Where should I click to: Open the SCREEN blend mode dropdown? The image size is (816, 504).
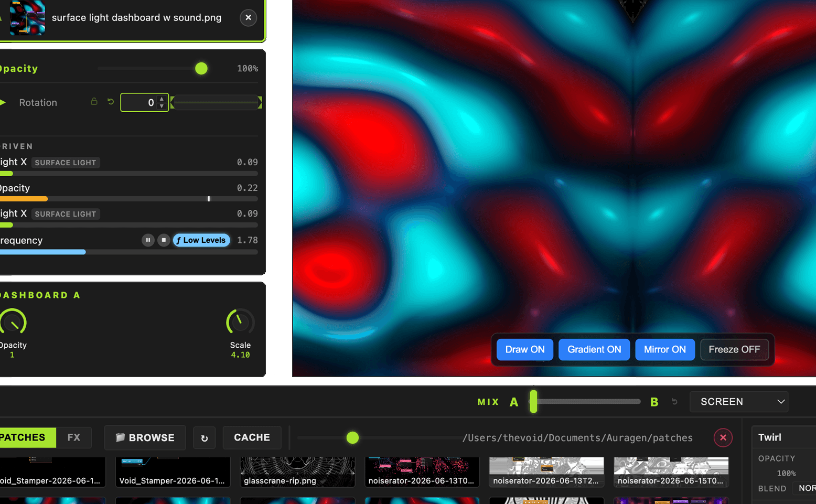pos(738,401)
